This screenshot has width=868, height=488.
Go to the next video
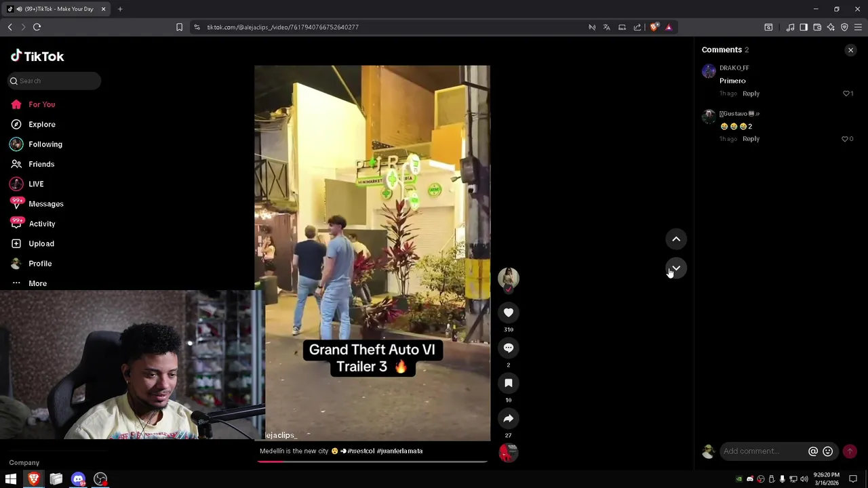pyautogui.click(x=676, y=268)
